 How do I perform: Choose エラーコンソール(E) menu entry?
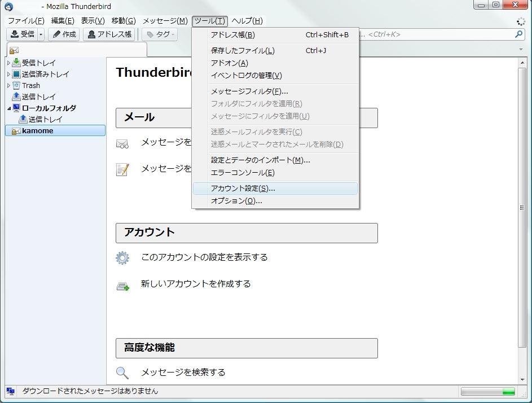coord(275,173)
